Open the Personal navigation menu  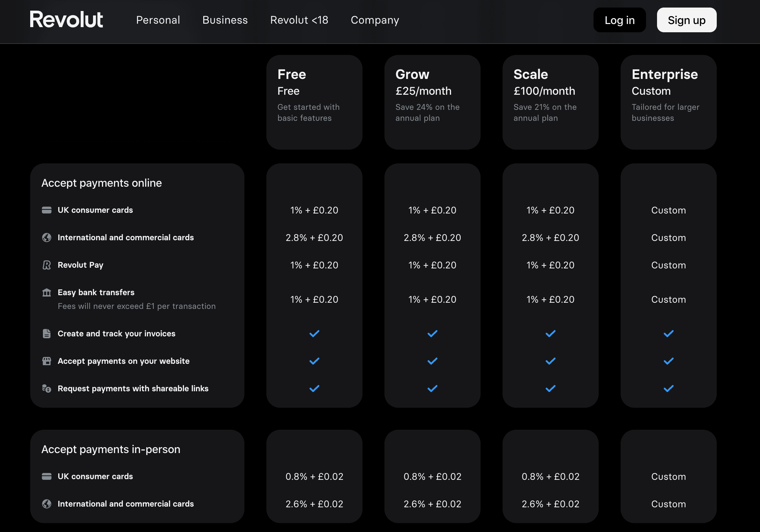[x=158, y=20]
